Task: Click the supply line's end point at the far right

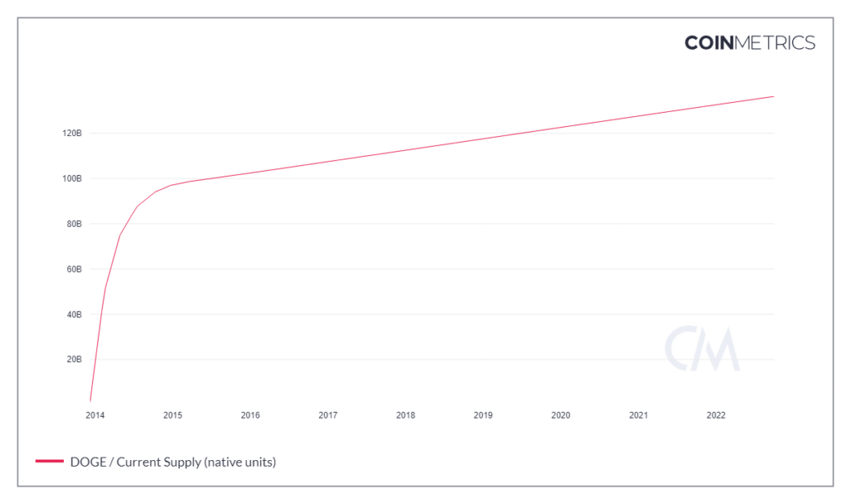Action: 774,97
